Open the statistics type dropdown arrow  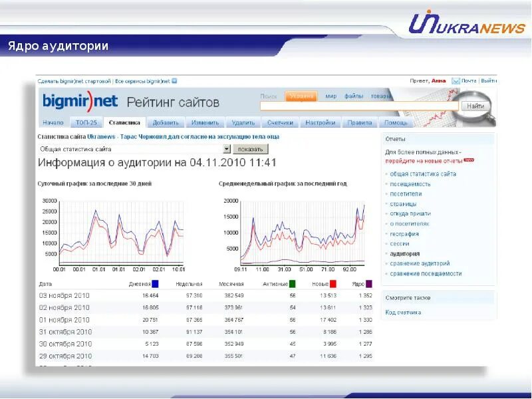(x=227, y=149)
